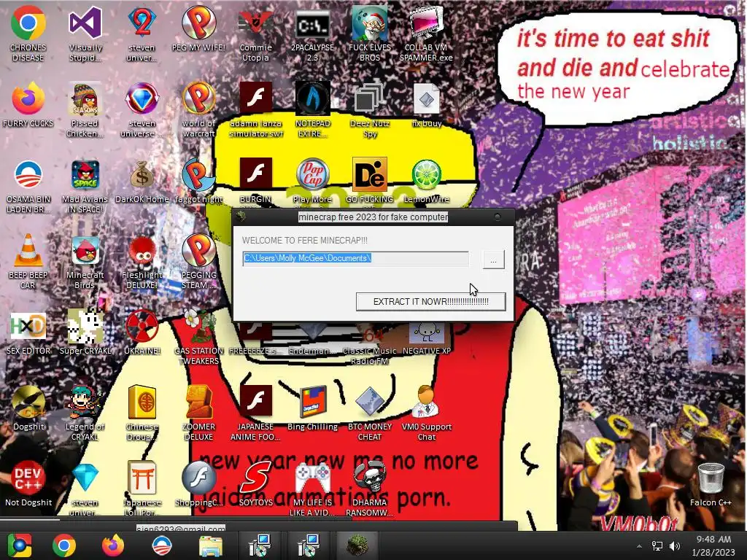Open the BTC MONEY CHEAT desktop icon
Image resolution: width=747 pixels, height=560 pixels.
click(369, 402)
